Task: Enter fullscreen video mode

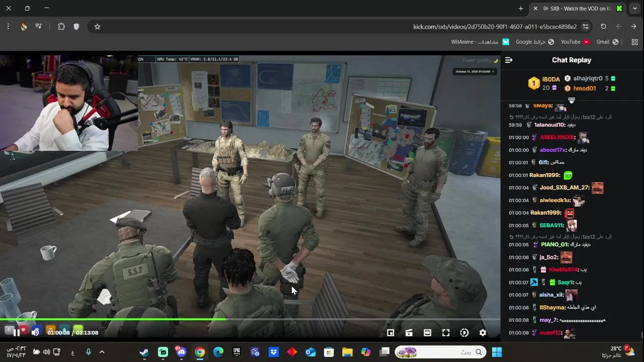Action: pos(446,332)
